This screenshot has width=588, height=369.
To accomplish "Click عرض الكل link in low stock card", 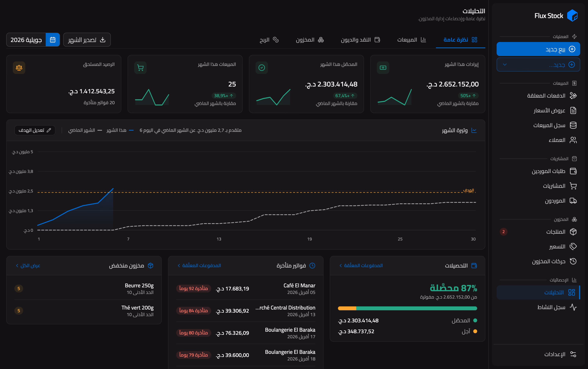I will pyautogui.click(x=28, y=266).
